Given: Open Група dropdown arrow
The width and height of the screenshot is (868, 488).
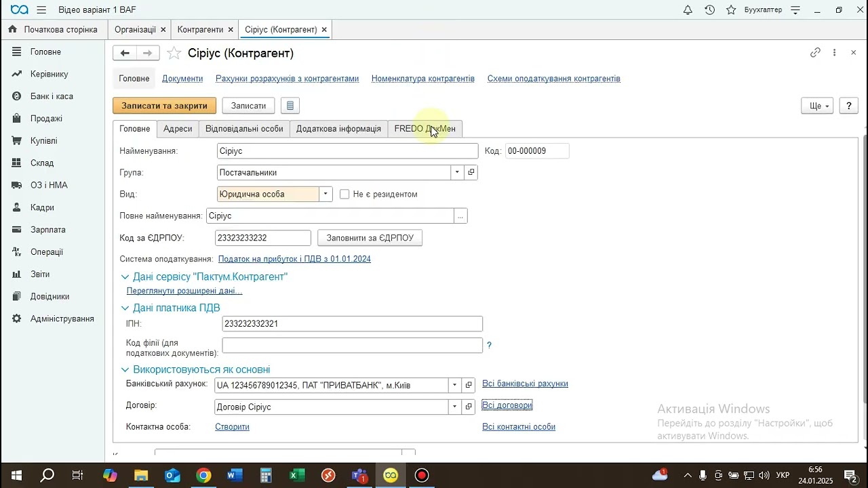Looking at the screenshot, I should coord(457,172).
